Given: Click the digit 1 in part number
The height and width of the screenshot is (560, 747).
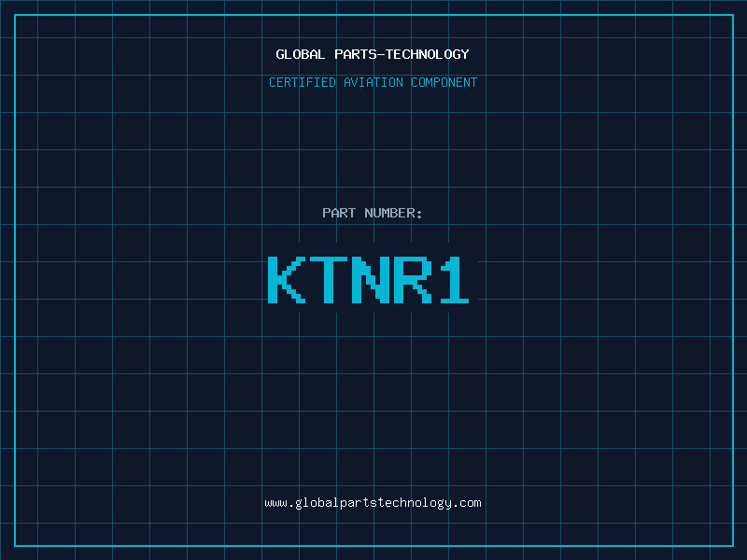Looking at the screenshot, I should pos(453,279).
